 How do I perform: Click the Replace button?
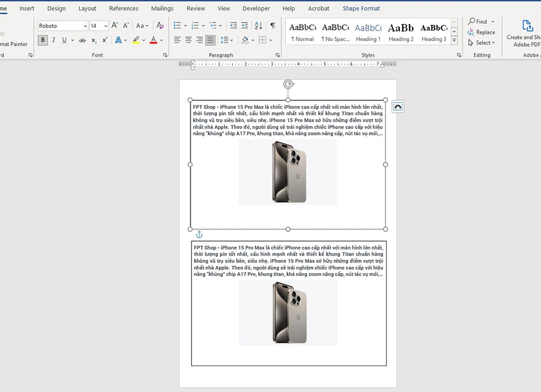coord(481,32)
